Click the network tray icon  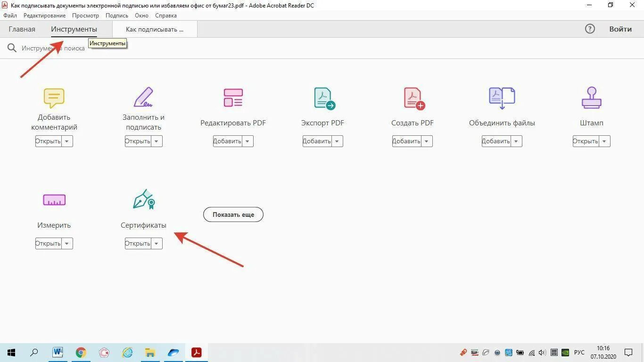pos(532,353)
